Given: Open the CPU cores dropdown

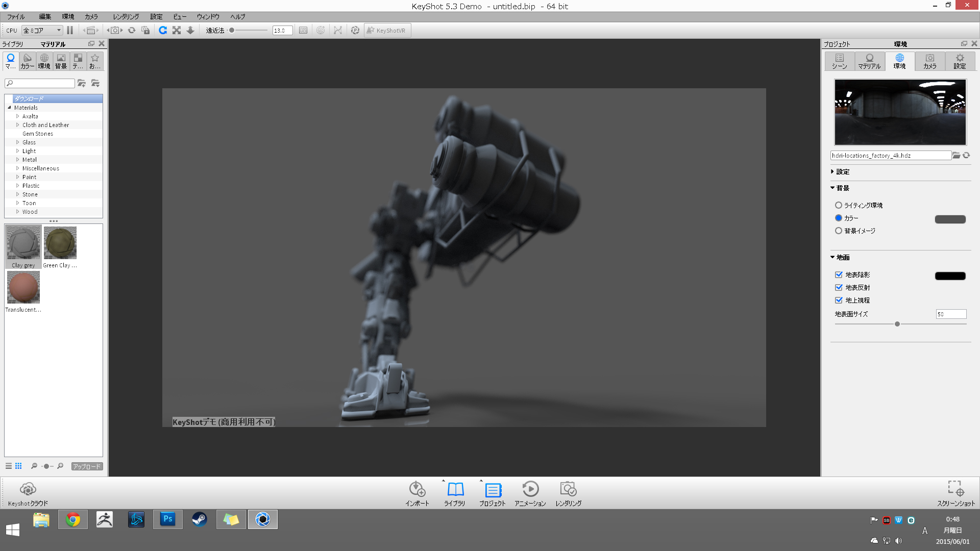Looking at the screenshot, I should click(x=42, y=30).
